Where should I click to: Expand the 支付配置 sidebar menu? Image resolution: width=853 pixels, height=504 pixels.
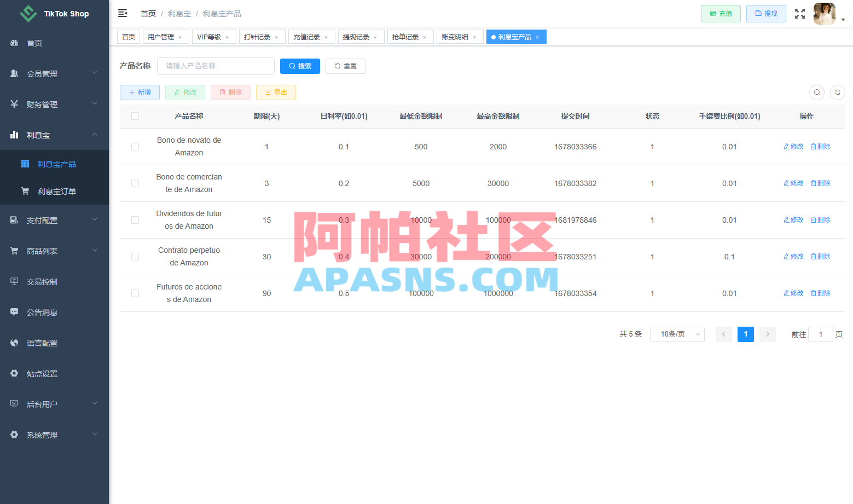click(54, 221)
